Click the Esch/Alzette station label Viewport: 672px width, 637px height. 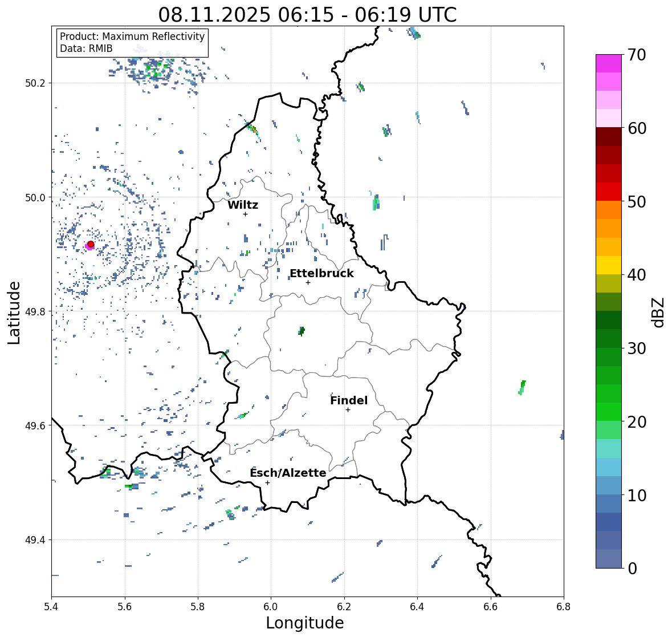point(288,473)
